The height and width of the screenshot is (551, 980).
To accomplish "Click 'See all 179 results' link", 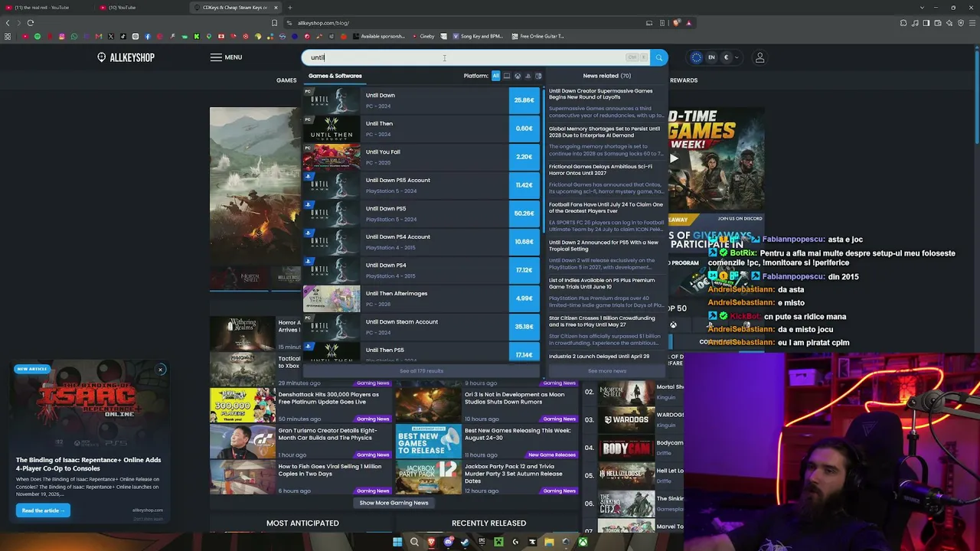I will pyautogui.click(x=421, y=371).
